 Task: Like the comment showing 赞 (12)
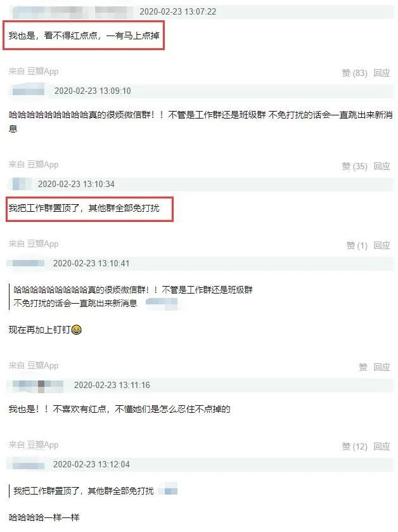coord(354,446)
